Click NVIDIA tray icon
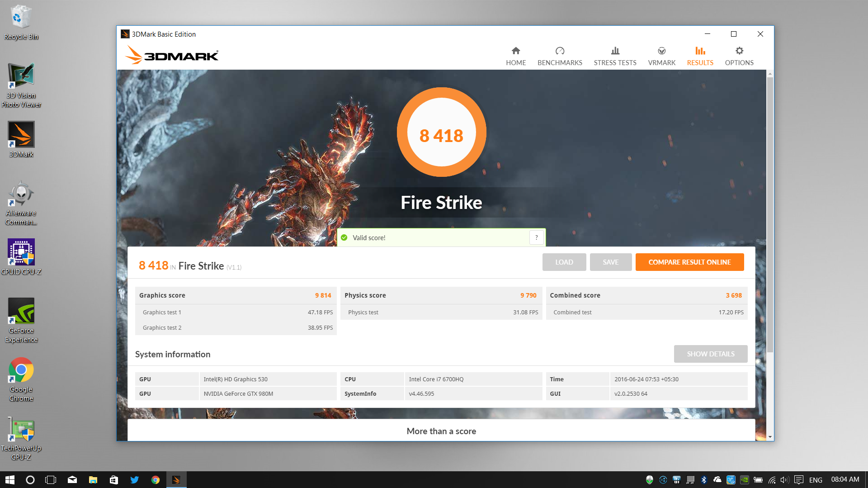 [745, 479]
